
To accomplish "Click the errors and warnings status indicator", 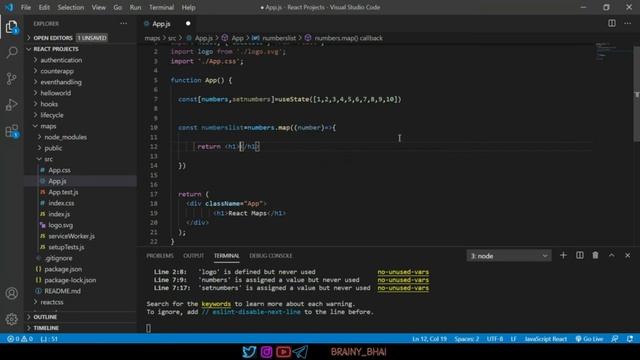I will click(x=20, y=339).
